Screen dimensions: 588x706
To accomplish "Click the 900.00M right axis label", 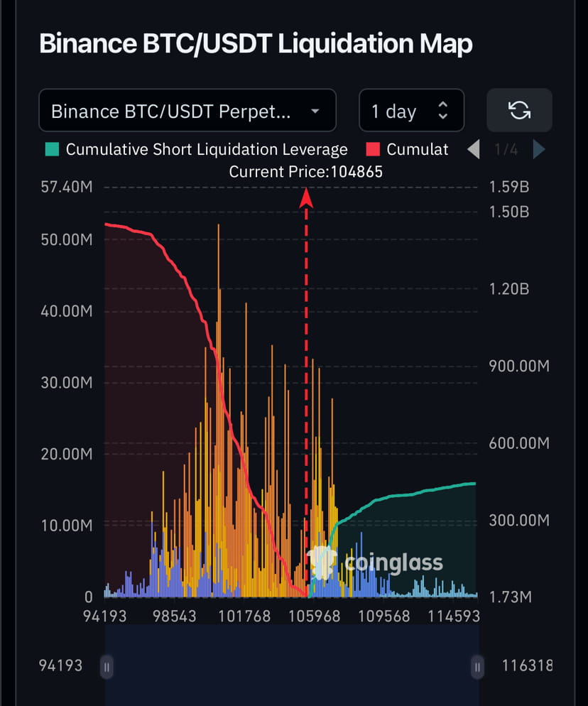I will (519, 366).
